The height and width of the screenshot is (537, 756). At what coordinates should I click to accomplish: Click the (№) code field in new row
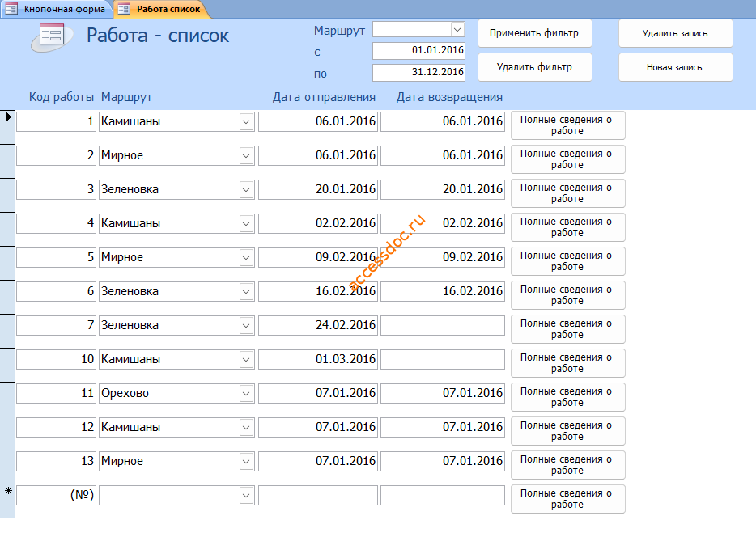56,495
